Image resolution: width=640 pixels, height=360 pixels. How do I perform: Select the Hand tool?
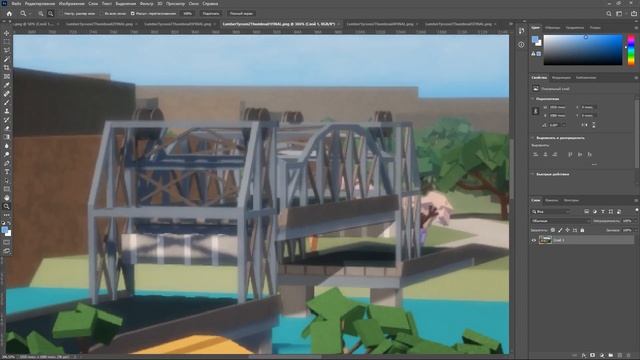7,198
